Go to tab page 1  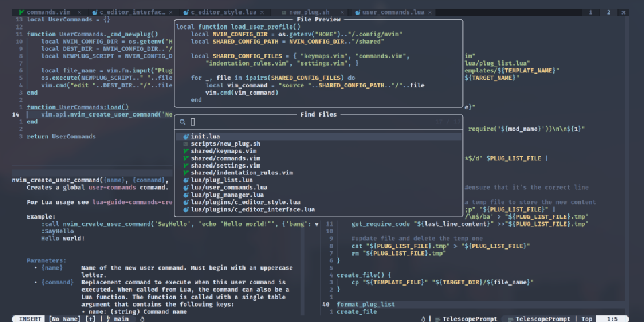point(590,12)
